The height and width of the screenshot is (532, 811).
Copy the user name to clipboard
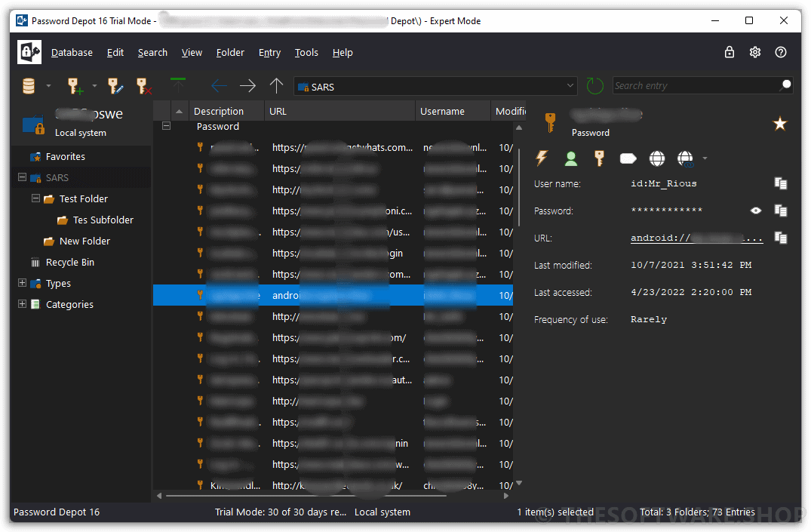(781, 183)
